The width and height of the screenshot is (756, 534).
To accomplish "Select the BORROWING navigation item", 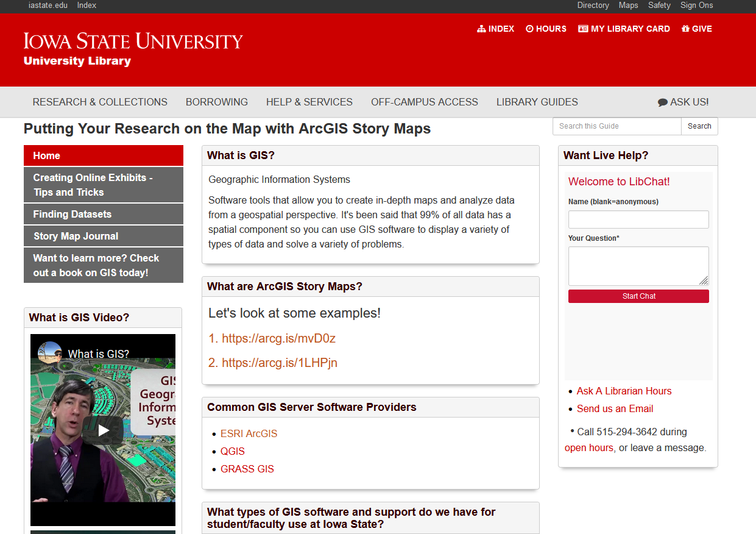I will (x=216, y=102).
